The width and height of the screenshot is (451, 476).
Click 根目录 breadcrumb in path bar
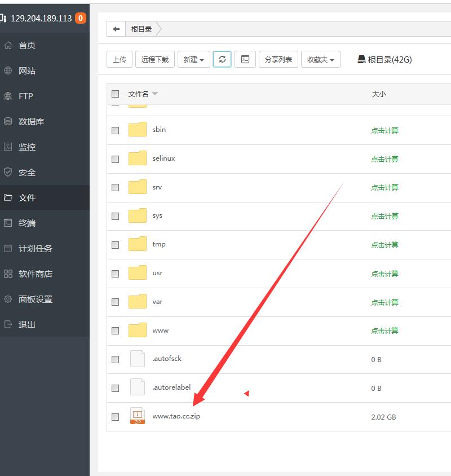pos(142,29)
